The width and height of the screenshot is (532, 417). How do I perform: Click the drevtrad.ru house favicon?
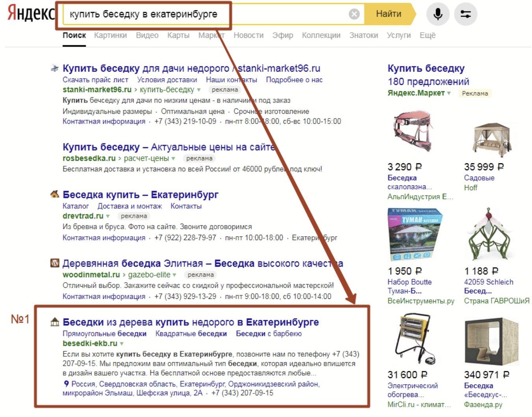[x=55, y=194]
